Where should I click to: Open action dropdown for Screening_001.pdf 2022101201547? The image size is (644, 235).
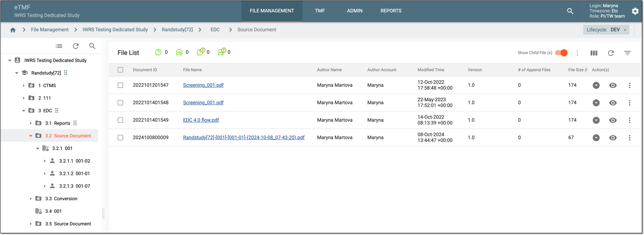click(596, 85)
